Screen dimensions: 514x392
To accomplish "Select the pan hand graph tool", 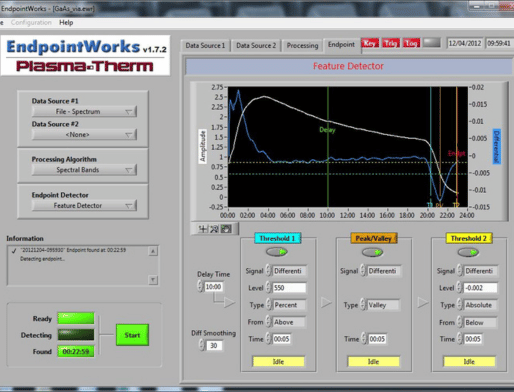I will tap(226, 229).
